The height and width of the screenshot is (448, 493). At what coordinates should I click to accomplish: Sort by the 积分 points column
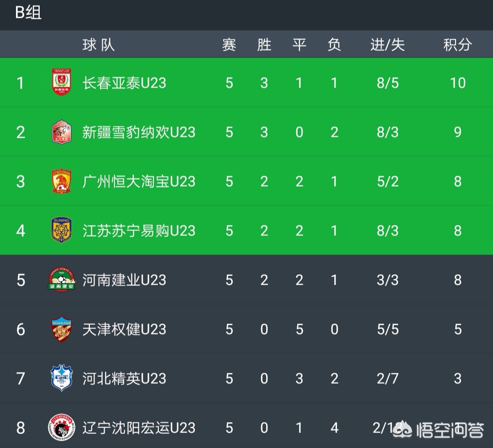(458, 44)
